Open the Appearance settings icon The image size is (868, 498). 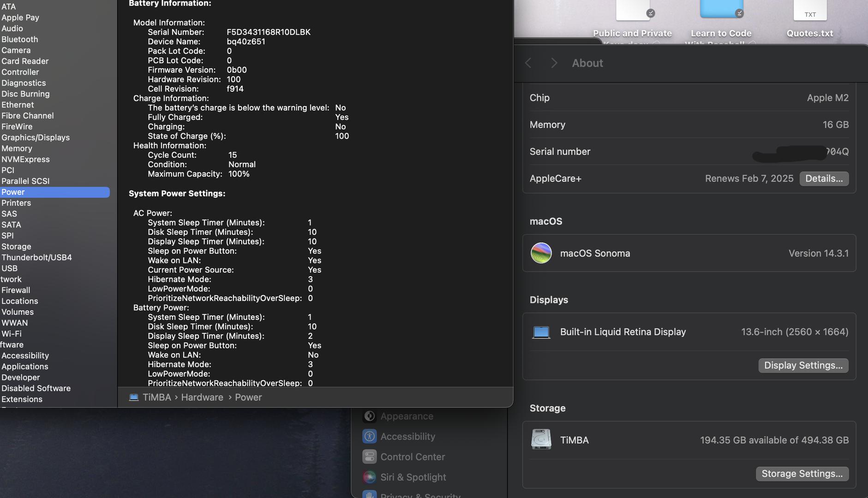pyautogui.click(x=369, y=416)
